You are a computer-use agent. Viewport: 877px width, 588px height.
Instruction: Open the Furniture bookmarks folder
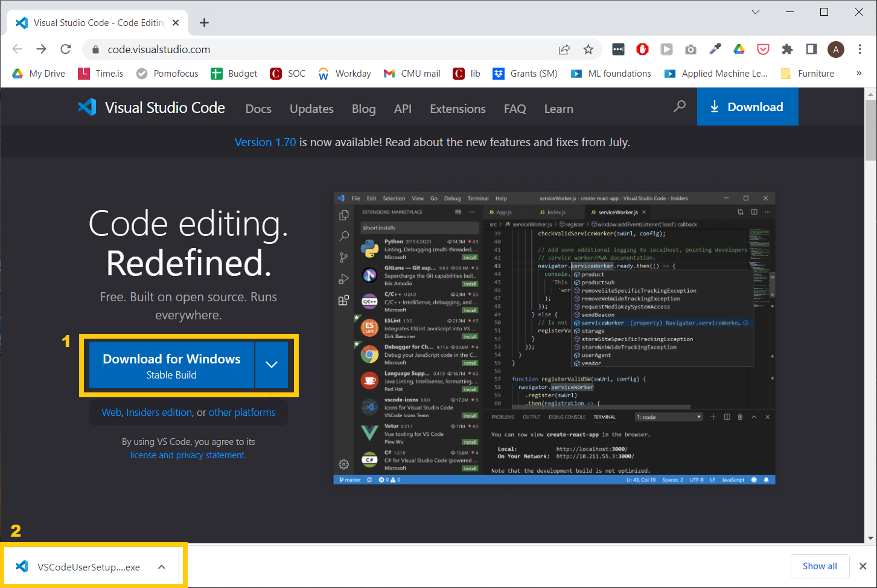808,74
